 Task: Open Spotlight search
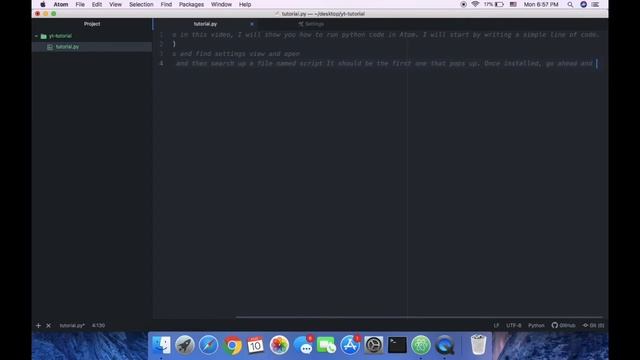point(570,4)
